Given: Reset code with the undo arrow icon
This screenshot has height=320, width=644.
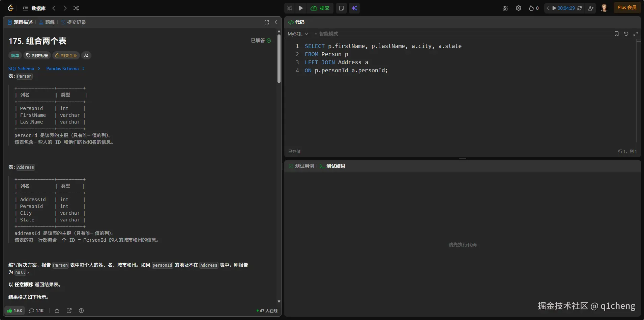Looking at the screenshot, I should coord(626,34).
